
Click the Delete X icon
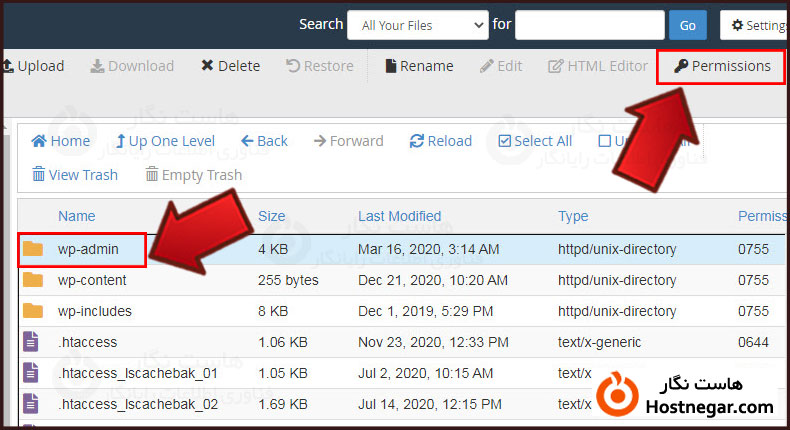pos(207,66)
